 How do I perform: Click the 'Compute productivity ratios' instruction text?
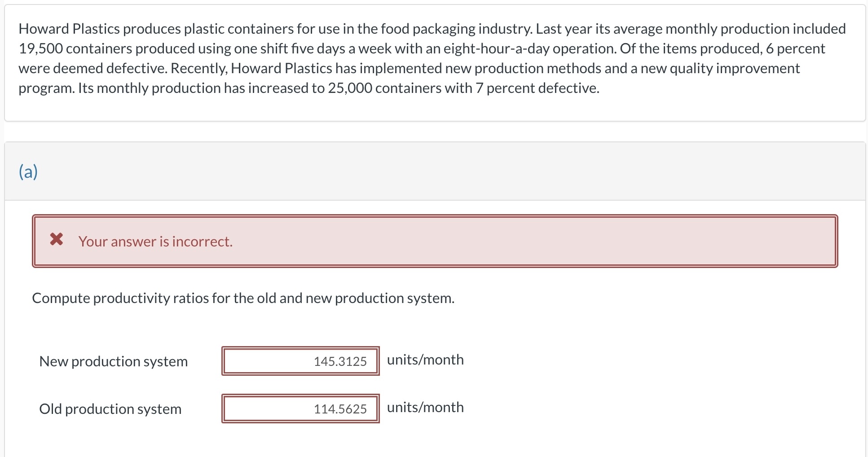coord(243,298)
